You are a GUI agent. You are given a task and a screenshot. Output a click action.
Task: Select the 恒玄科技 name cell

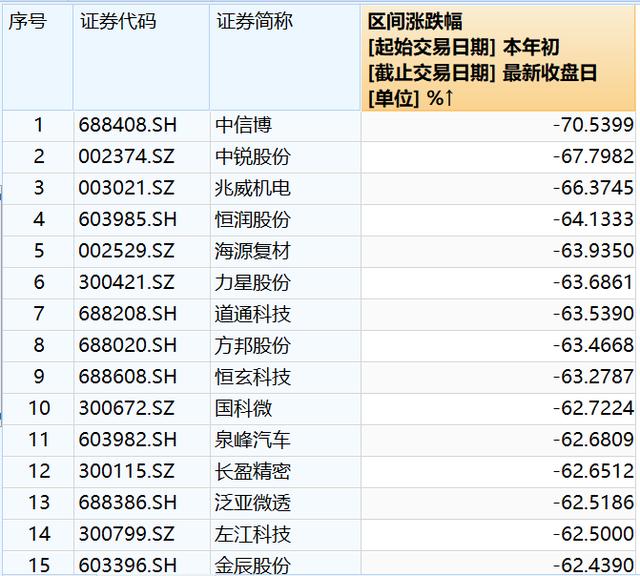click(x=286, y=377)
